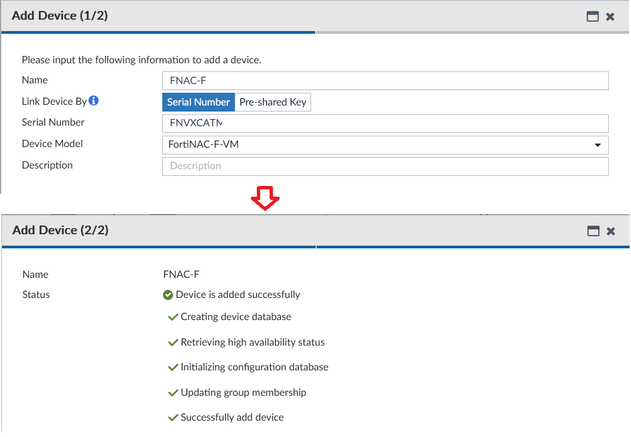The height and width of the screenshot is (437, 631).
Task: Click the Add Device (1/2) title
Action: tap(60, 17)
